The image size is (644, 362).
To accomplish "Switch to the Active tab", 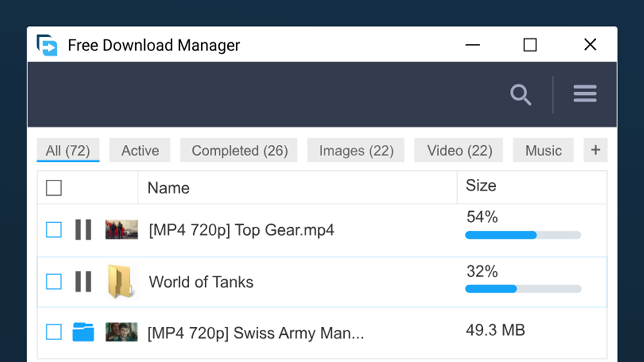I will (x=140, y=150).
